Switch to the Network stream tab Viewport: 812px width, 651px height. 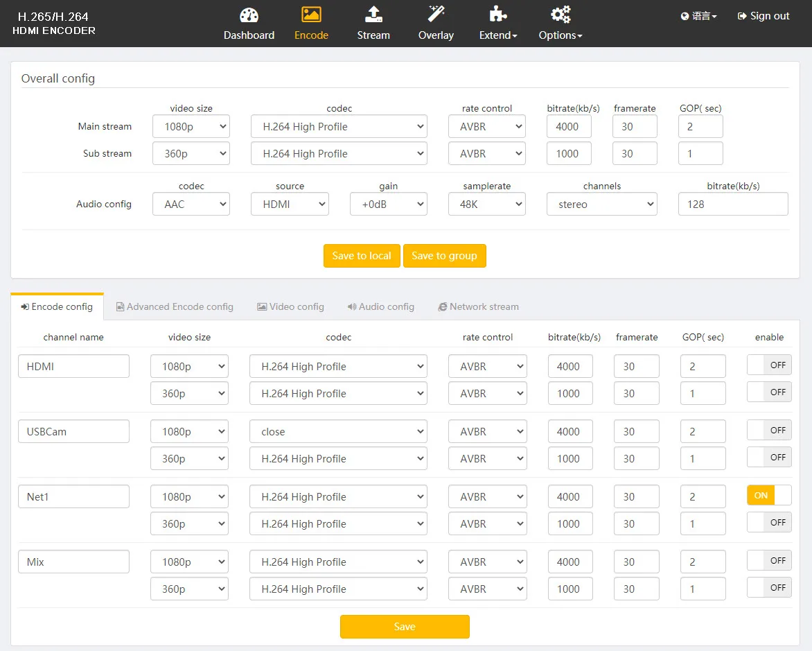point(478,306)
